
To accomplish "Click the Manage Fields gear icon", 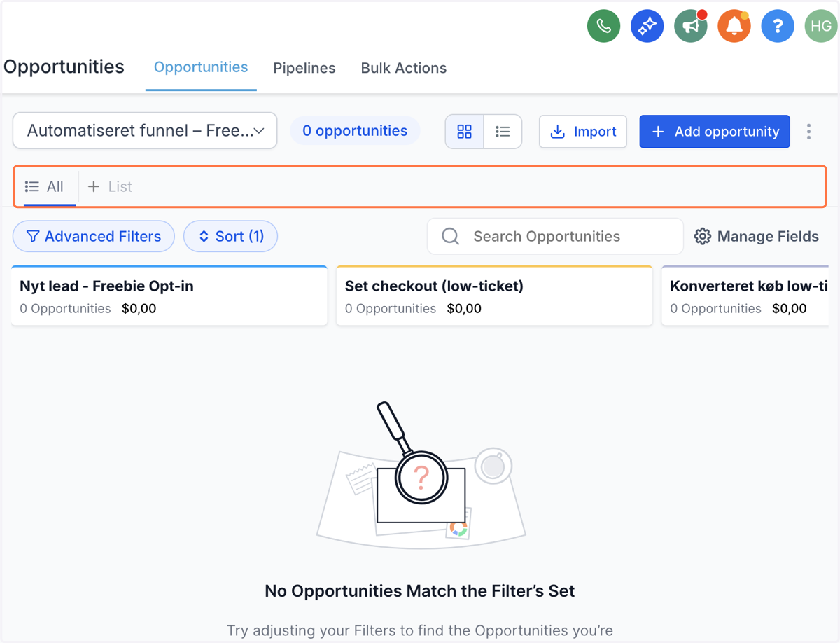I will [x=702, y=237].
